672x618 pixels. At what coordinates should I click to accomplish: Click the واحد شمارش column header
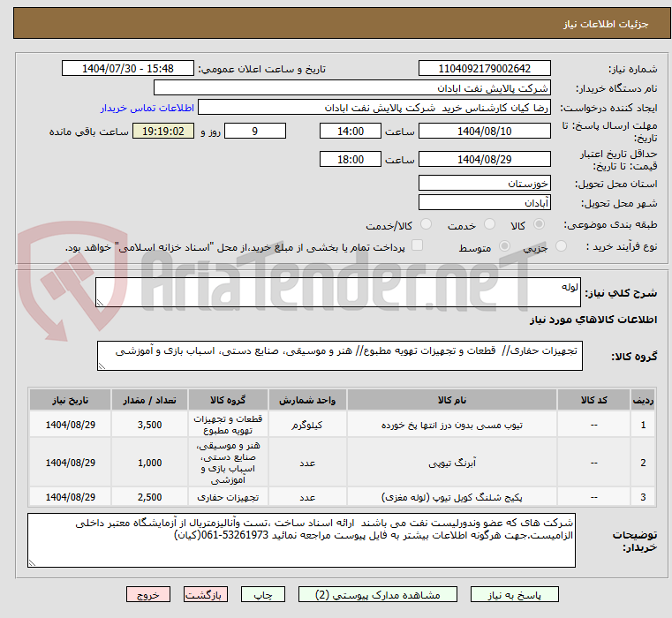tap(307, 400)
